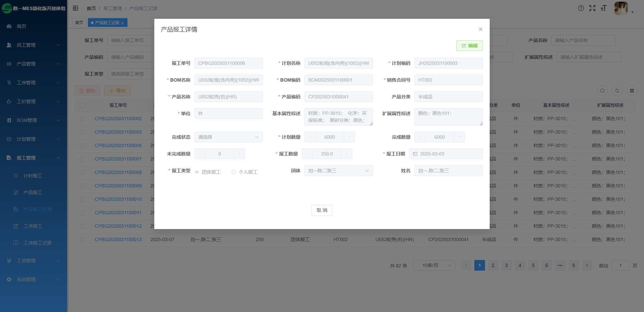Open the help question mark icon

tap(581, 8)
